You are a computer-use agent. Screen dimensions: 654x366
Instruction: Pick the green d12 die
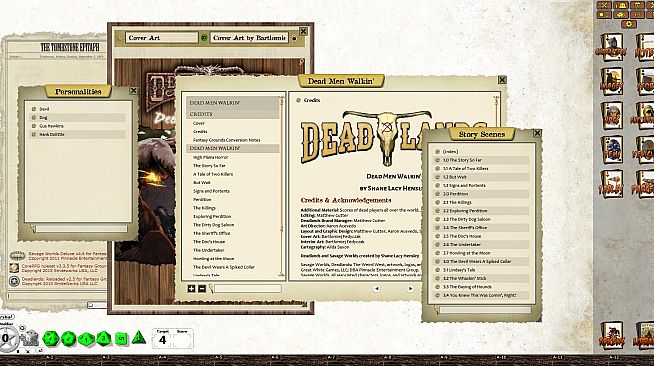69,338
